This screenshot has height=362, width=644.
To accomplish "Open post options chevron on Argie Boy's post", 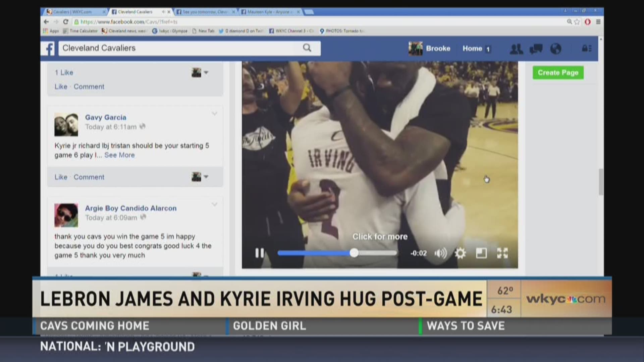I will click(214, 204).
